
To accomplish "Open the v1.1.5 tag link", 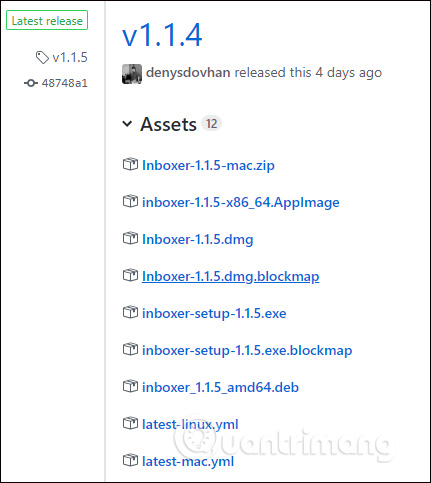I will pyautogui.click(x=70, y=57).
